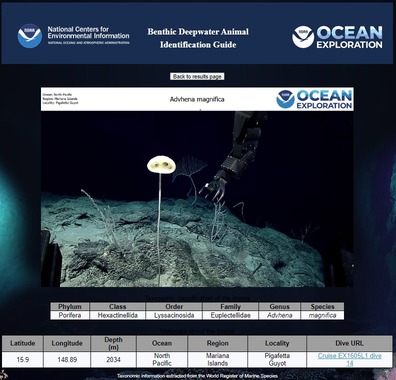The width and height of the screenshot is (396, 380).
Task: Click the OCEAN EXPLORATION header wordmark
Action: pyautogui.click(x=349, y=37)
